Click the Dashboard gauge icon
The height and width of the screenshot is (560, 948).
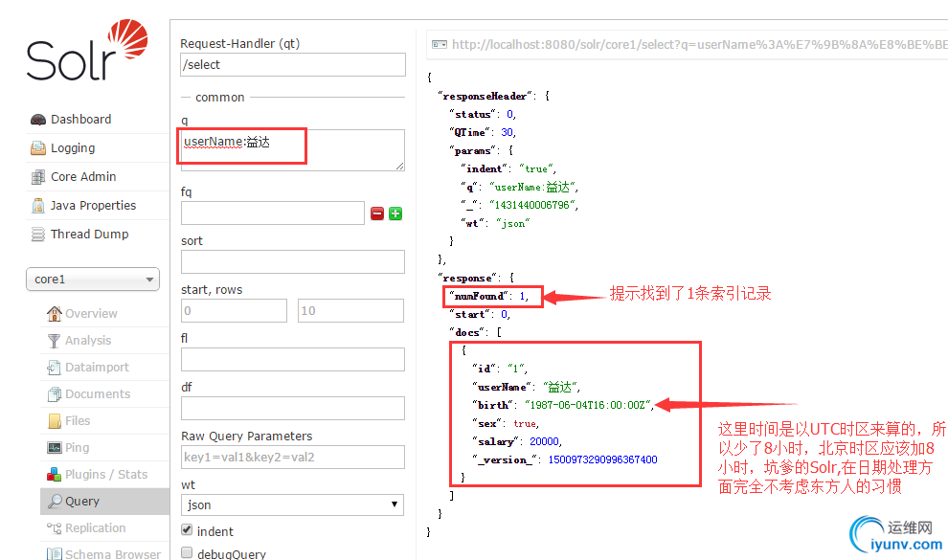coord(38,120)
